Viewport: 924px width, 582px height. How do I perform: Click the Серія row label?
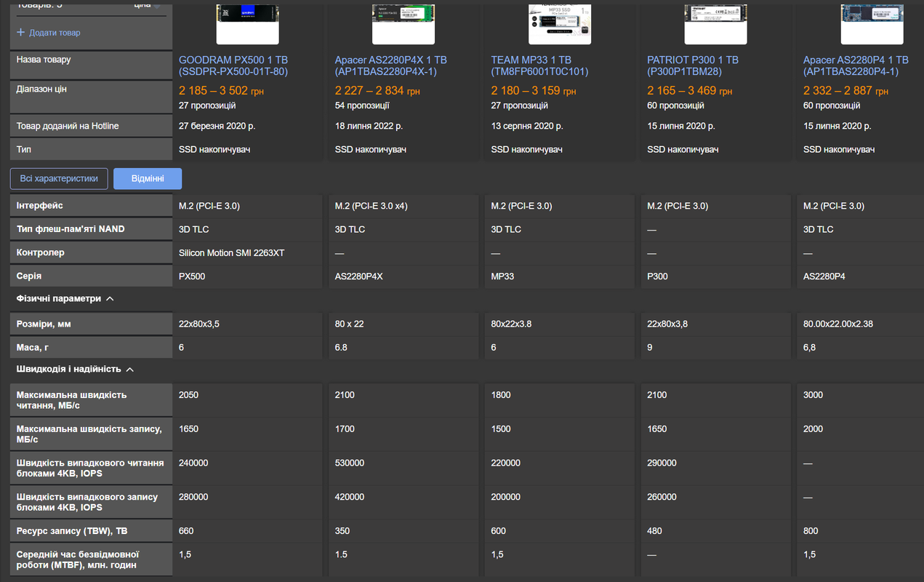click(x=29, y=276)
